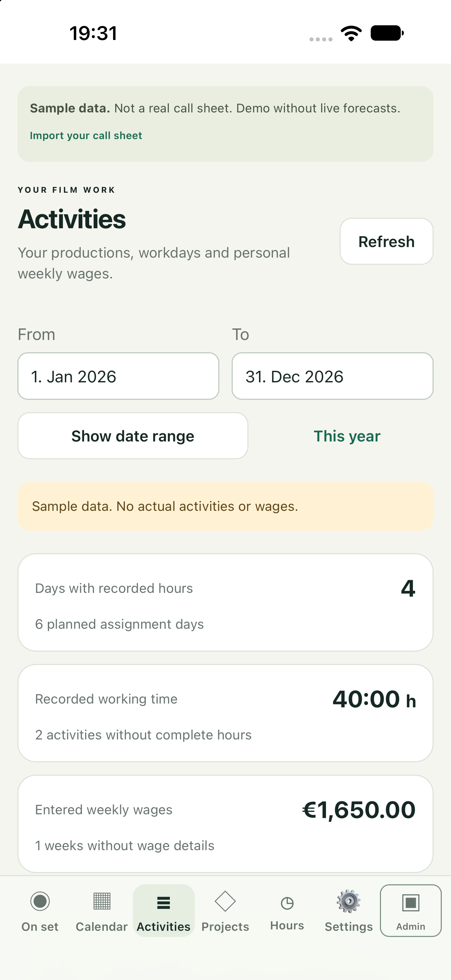Switch to the Projects tab label

[225, 926]
